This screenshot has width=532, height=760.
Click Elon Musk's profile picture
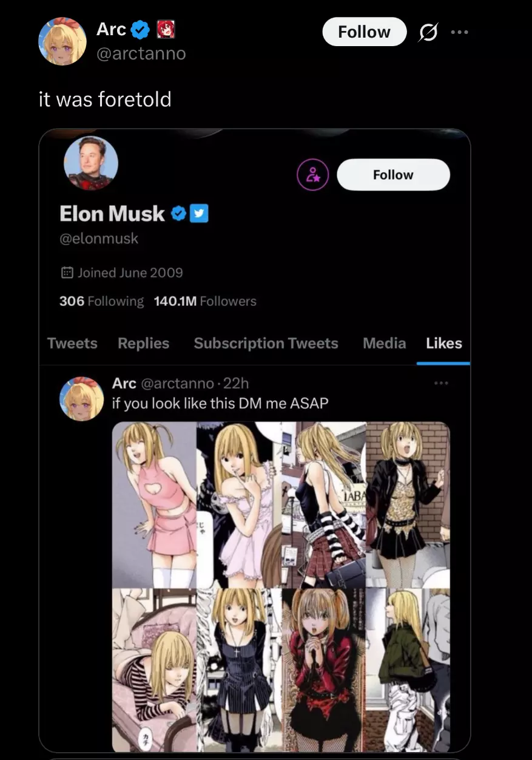91,163
